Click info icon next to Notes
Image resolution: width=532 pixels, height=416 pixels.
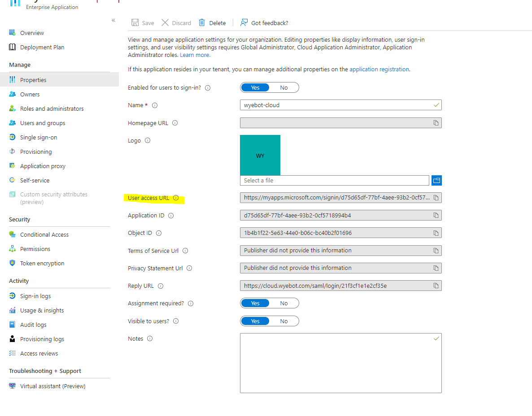coord(150,339)
